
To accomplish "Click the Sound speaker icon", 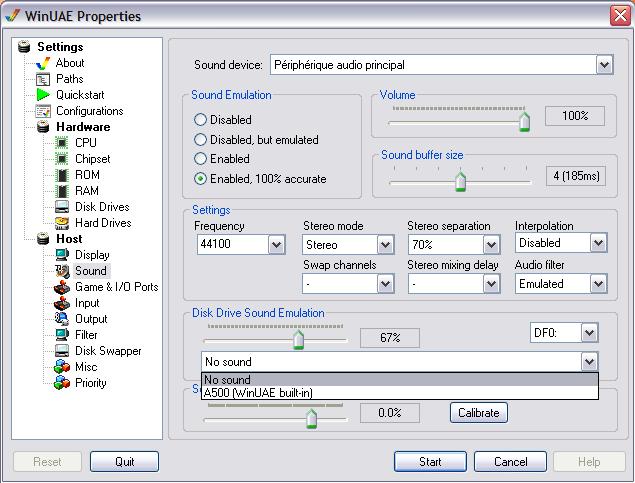I will coord(62,271).
